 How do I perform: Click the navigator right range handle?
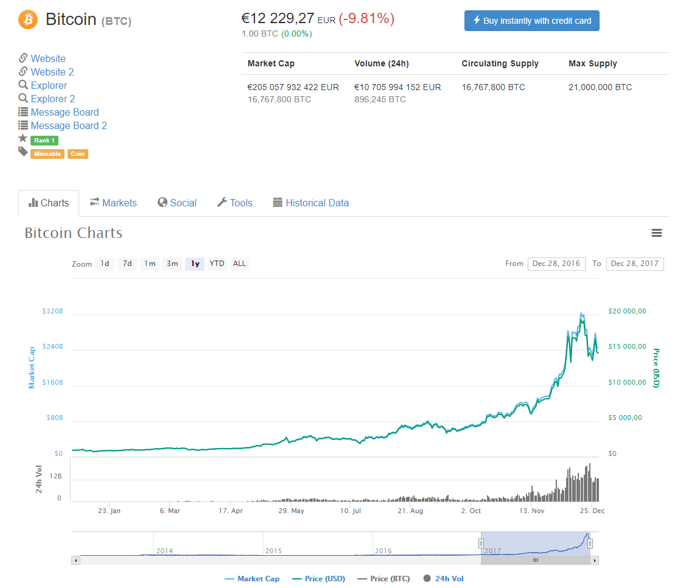point(590,544)
